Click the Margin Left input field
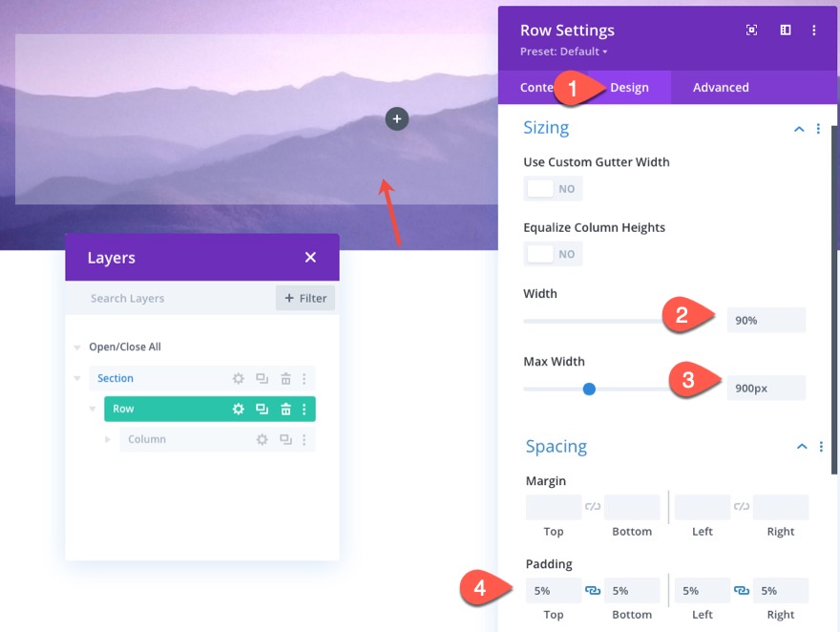The height and width of the screenshot is (632, 840). coord(702,507)
